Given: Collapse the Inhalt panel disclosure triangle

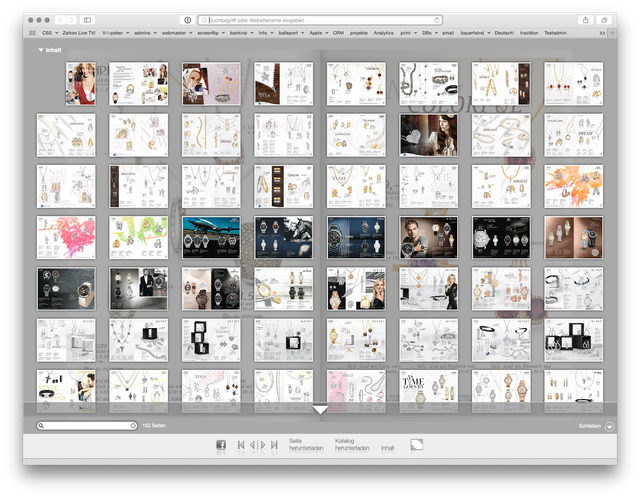Looking at the screenshot, I should (x=41, y=49).
